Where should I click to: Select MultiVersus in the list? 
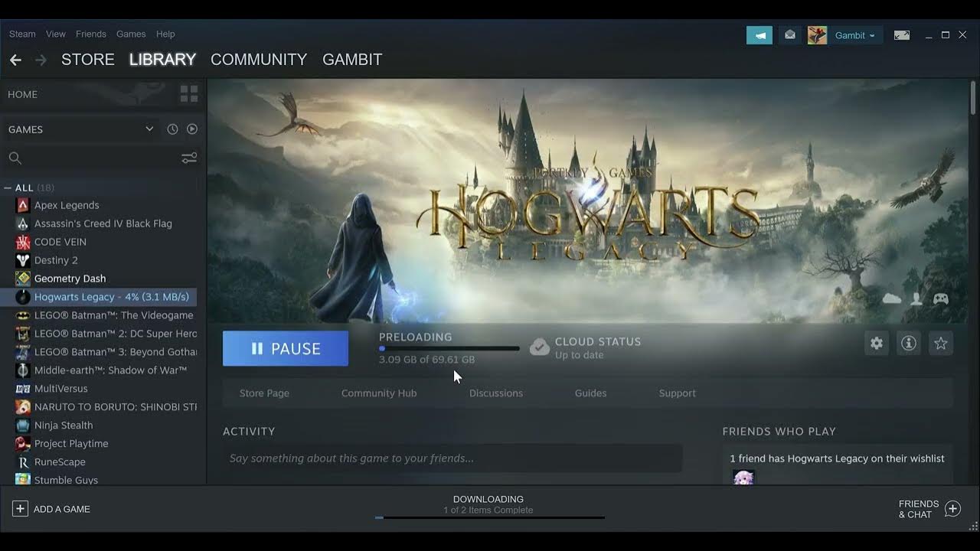[x=61, y=389]
